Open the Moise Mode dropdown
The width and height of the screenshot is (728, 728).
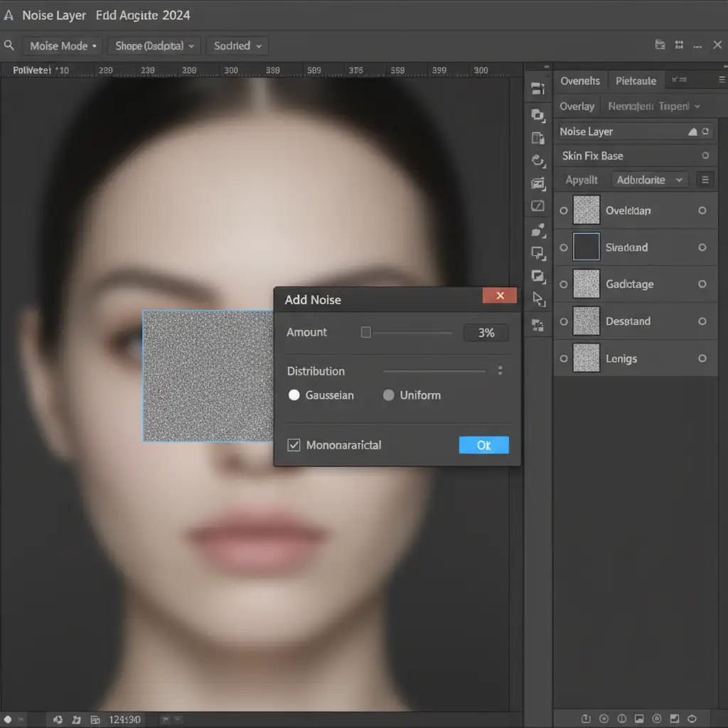(x=64, y=45)
